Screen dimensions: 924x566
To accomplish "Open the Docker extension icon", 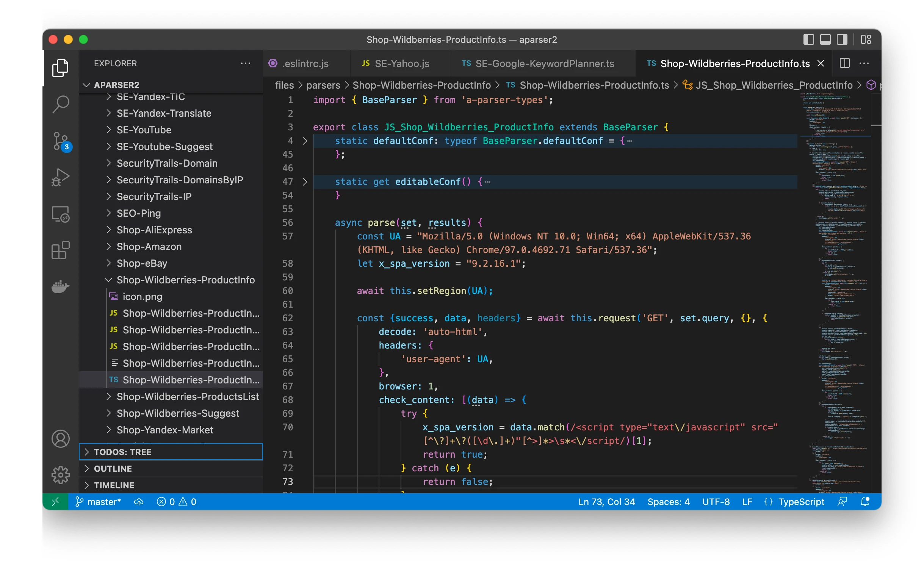I will [x=61, y=287].
